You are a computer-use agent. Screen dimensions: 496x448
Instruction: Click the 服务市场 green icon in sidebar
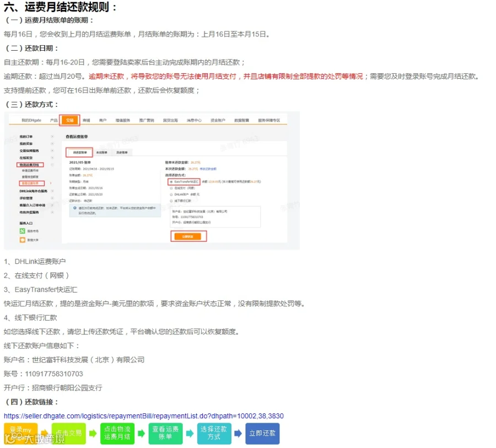(22, 231)
